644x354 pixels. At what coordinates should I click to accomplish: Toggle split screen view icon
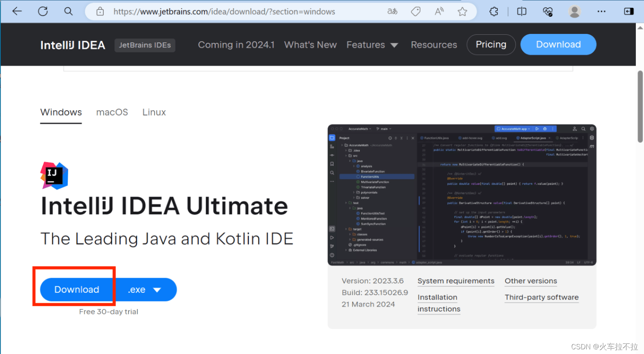[x=522, y=12]
